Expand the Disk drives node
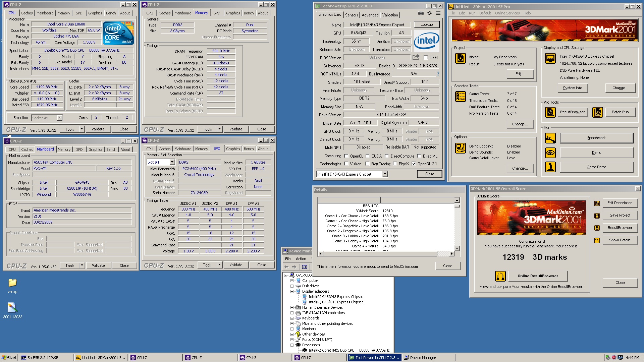Viewport: 644px width, 362px height. point(292,286)
